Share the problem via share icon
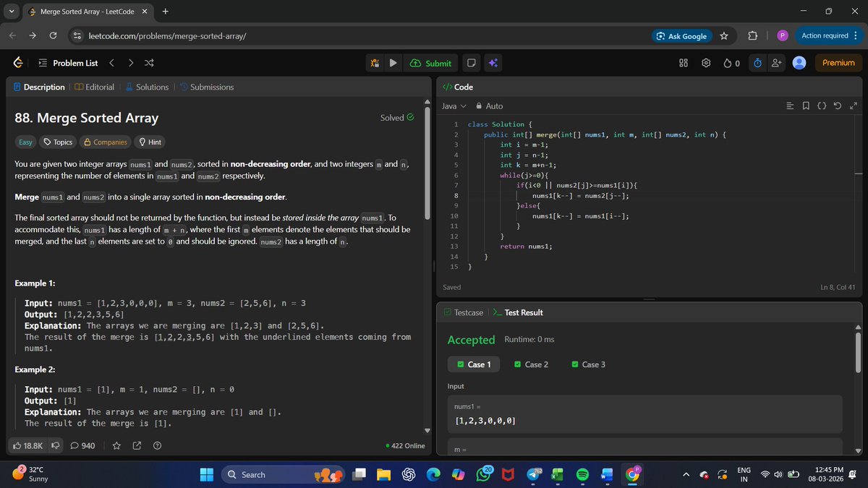 [x=137, y=445]
